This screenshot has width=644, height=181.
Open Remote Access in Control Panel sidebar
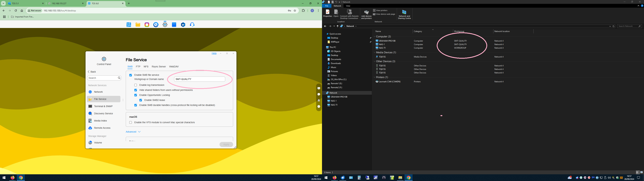pyautogui.click(x=102, y=128)
